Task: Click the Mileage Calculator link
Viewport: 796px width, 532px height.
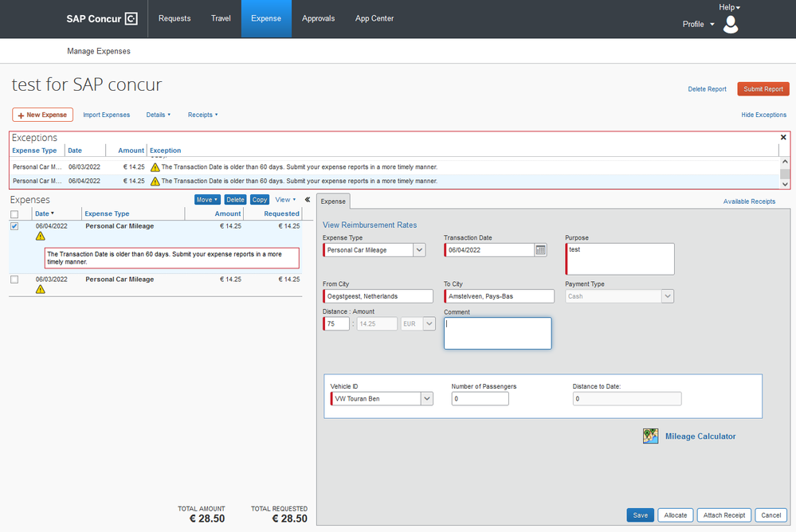Action: coord(700,436)
